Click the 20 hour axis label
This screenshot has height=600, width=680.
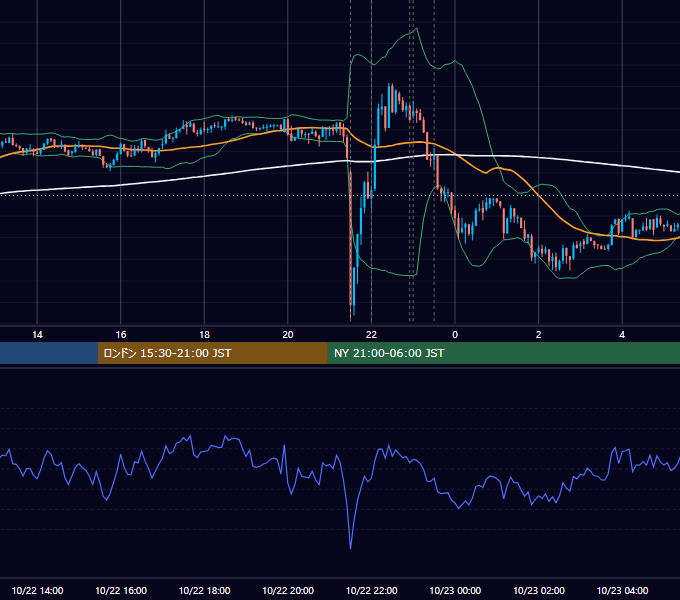[288, 335]
